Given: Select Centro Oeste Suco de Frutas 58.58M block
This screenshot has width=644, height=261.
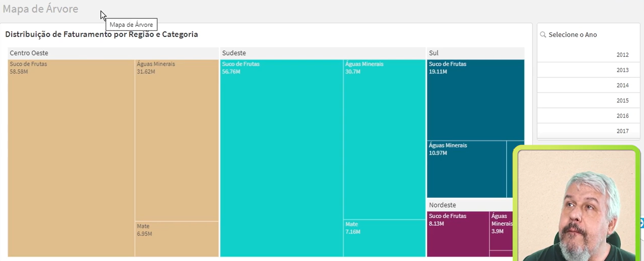Looking at the screenshot, I should tap(71, 158).
